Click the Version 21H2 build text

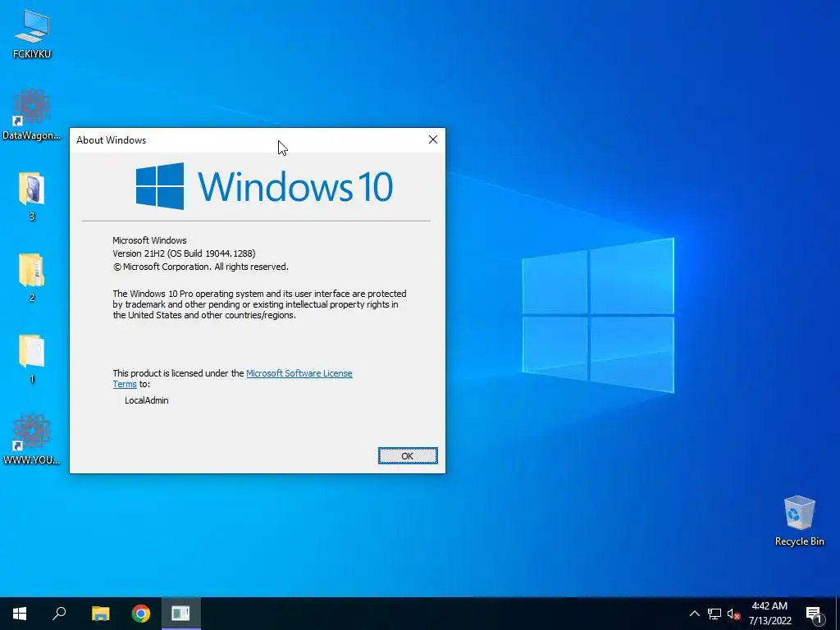click(184, 253)
